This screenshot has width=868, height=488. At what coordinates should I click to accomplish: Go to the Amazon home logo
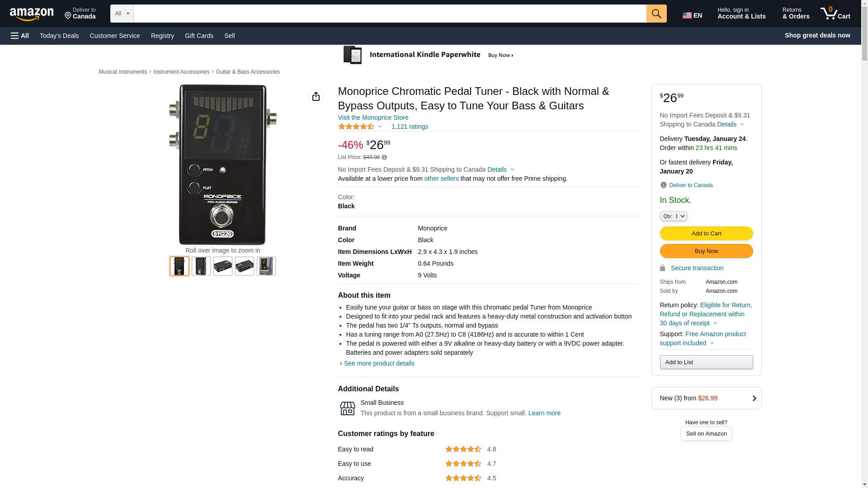point(32,14)
